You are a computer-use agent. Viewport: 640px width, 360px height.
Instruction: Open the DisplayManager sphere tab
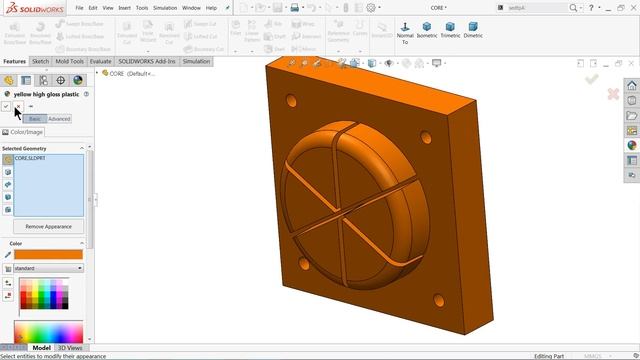[x=78, y=80]
